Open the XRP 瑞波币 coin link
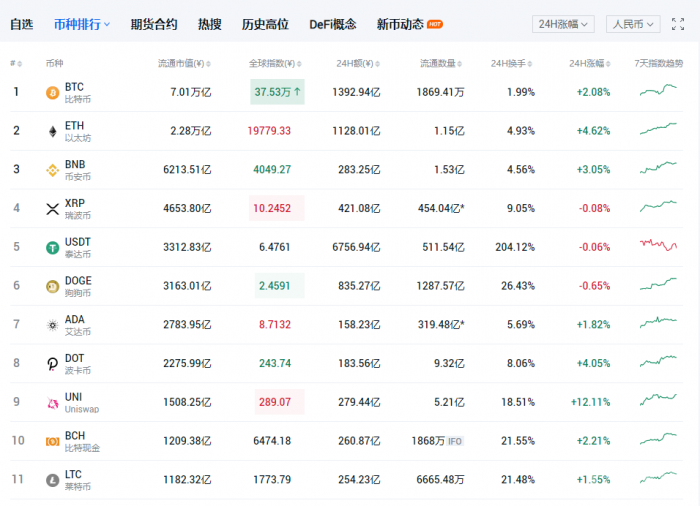Viewport: 700px width, 506px height. point(78,209)
